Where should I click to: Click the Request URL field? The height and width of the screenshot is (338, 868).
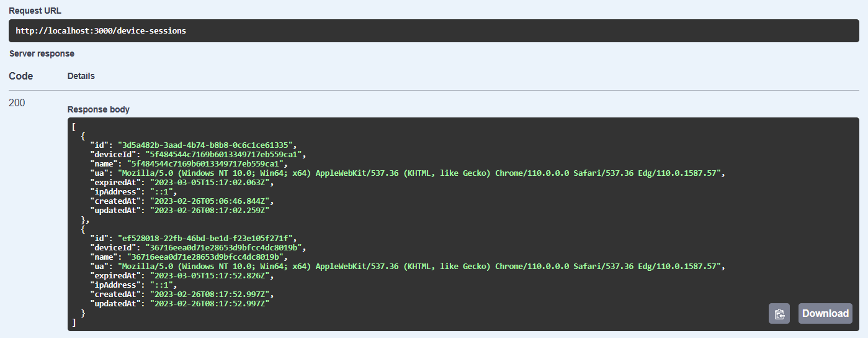(434, 30)
